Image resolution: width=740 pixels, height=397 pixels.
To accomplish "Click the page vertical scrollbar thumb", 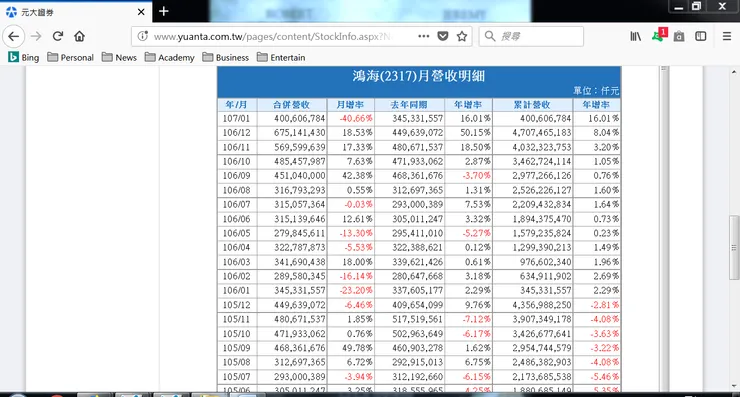I will point(734,247).
